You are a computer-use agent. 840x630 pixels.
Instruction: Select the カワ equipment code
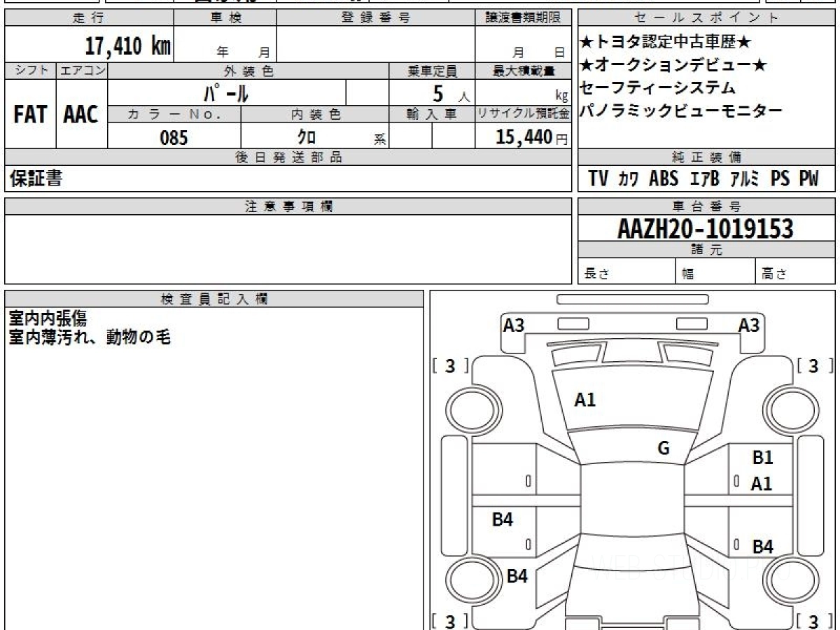click(x=628, y=179)
